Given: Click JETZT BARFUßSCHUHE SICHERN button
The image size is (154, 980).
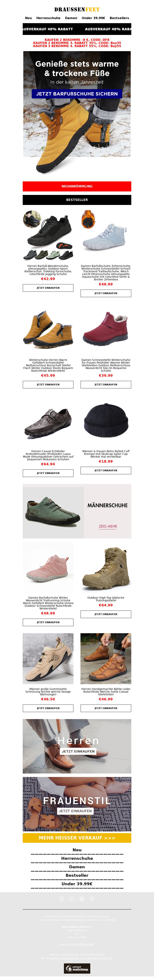Looking at the screenshot, I should coord(77,94).
